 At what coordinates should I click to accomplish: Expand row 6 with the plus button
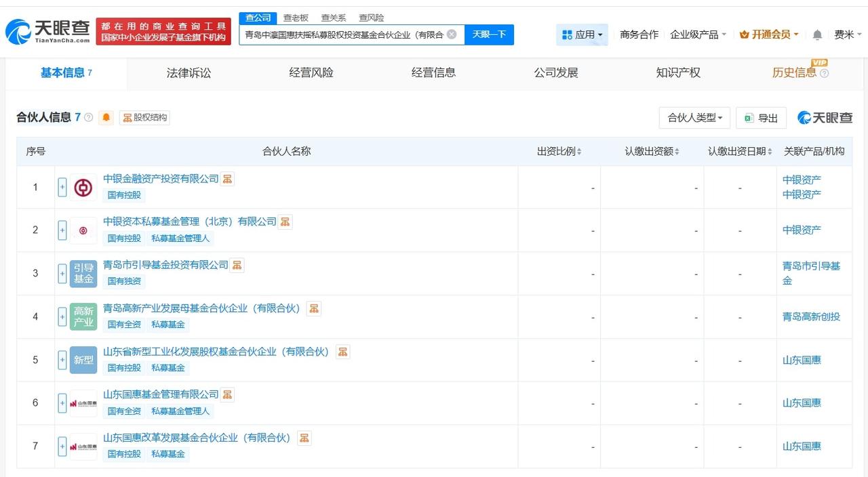[62, 403]
